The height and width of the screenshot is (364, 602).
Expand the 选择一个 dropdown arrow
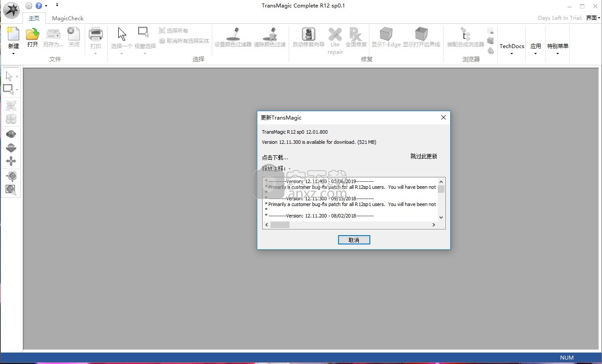(x=122, y=53)
